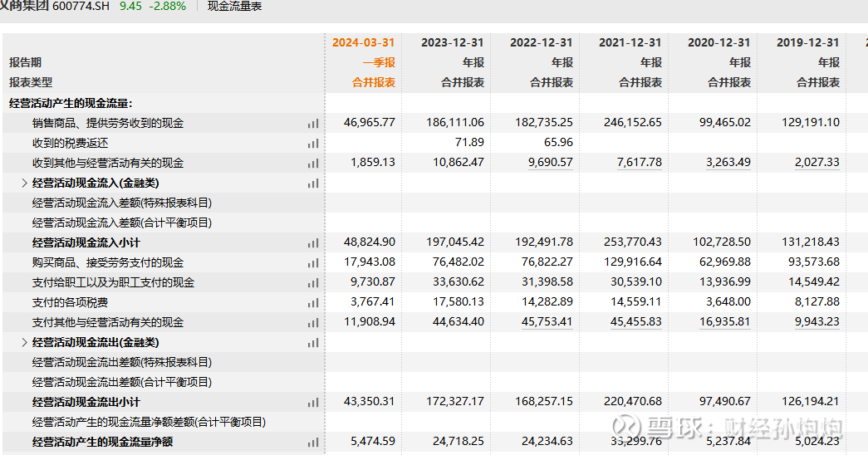Open chart icon next to 支付的各项税费
This screenshot has width=868, height=455.
click(312, 302)
